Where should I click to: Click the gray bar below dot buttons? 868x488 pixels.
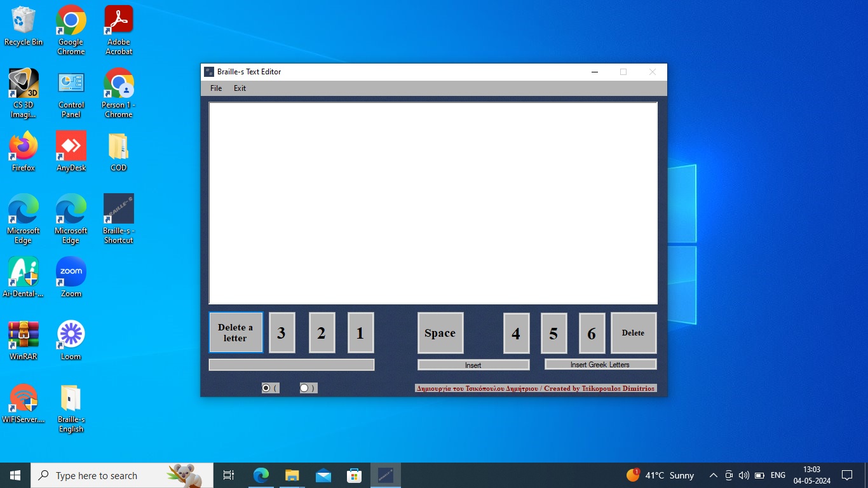(x=291, y=365)
